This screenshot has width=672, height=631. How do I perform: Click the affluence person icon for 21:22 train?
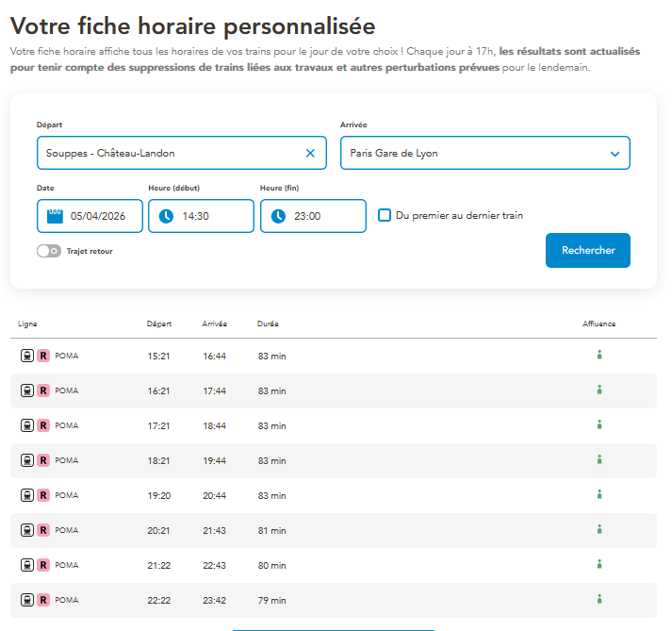[599, 564]
